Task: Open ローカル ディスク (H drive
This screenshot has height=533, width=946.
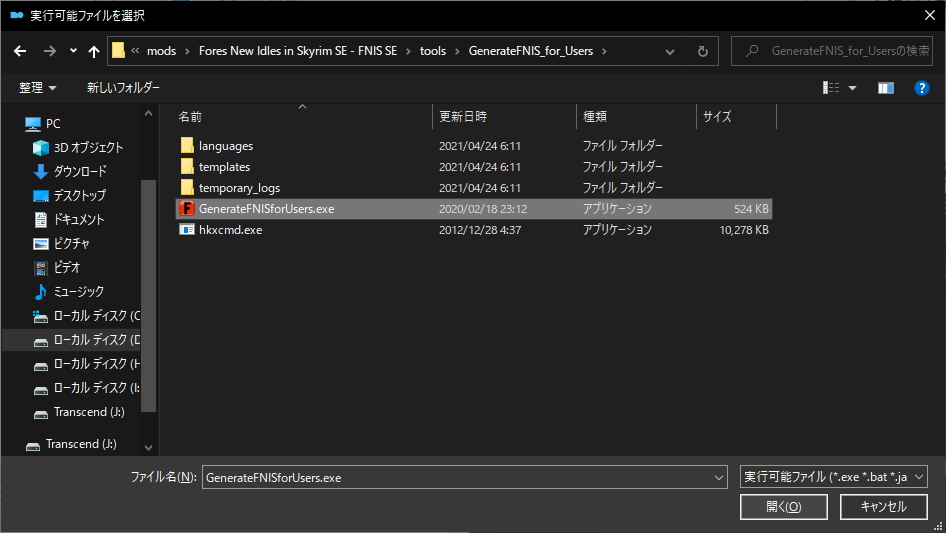Action: point(97,364)
